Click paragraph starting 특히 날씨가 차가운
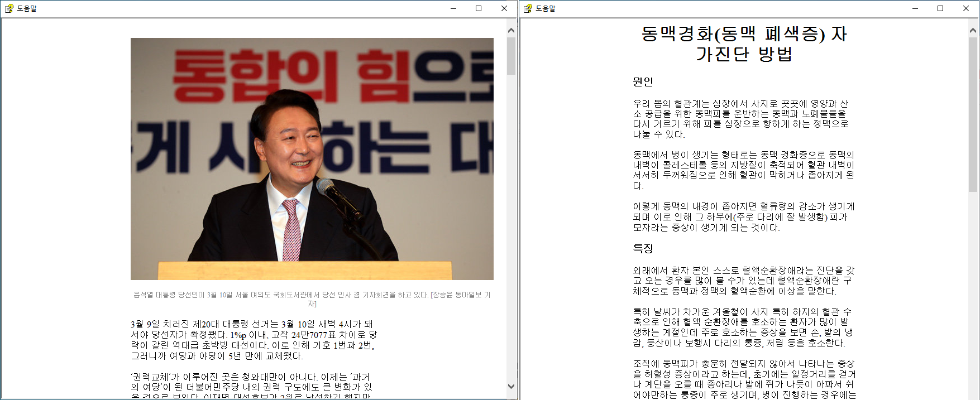 (x=743, y=327)
